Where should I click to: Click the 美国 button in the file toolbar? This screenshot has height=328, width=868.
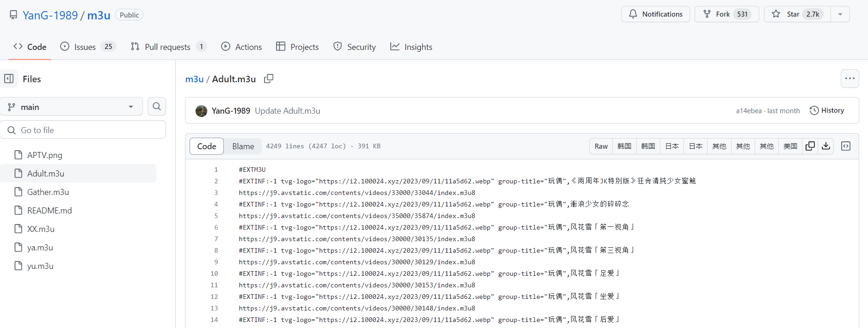pyautogui.click(x=790, y=146)
